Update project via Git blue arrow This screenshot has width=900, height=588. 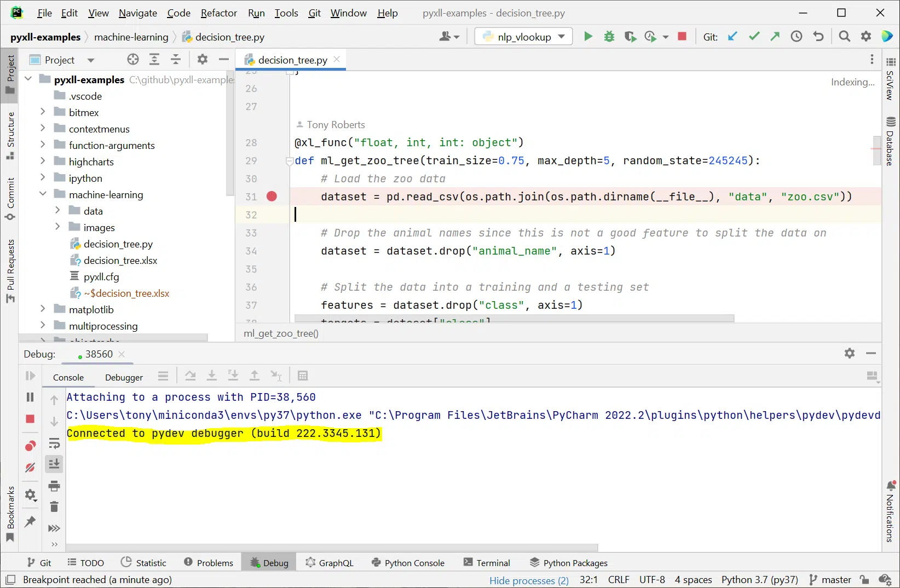coord(732,37)
